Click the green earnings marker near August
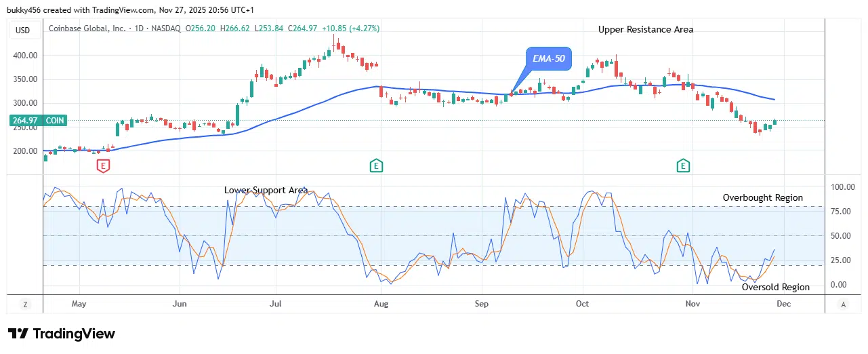Viewport: 868px width, 354px height. 376,165
